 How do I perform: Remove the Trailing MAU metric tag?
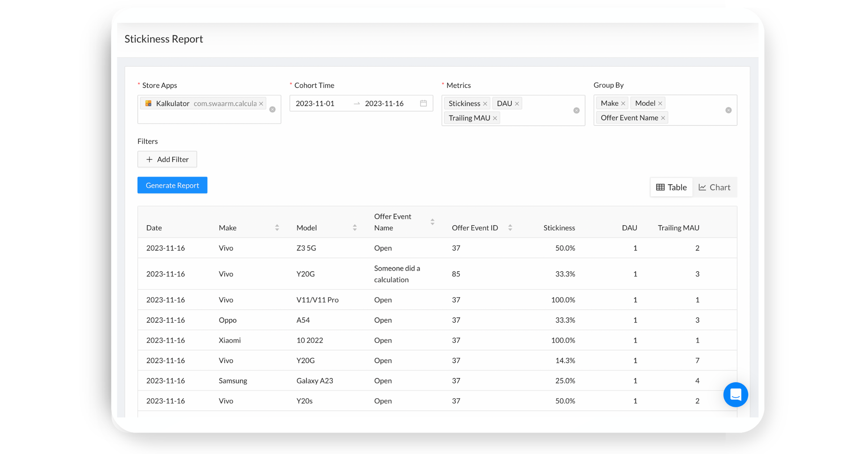[x=495, y=118]
